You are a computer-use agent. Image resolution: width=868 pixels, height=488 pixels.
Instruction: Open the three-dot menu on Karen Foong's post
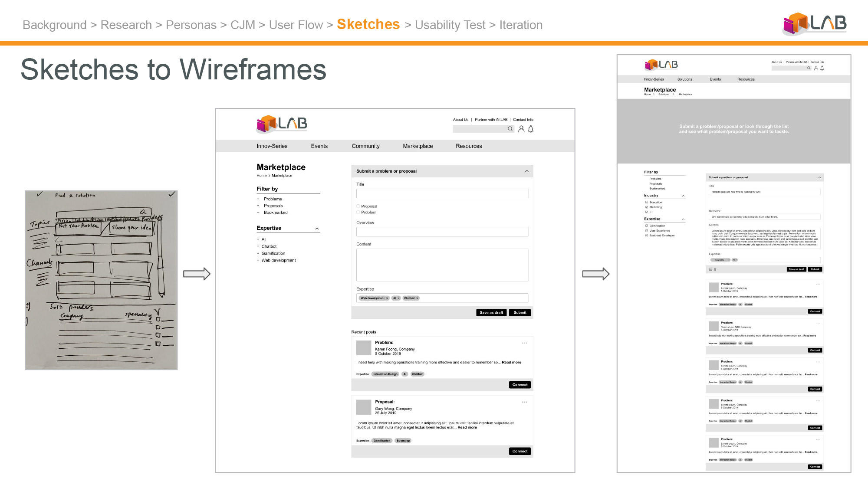524,343
